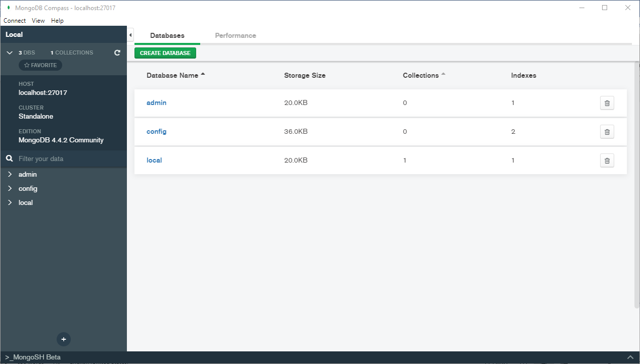Screen dimensions: 640x364
Task: Click the 3 DBS counter
Action: point(27,53)
